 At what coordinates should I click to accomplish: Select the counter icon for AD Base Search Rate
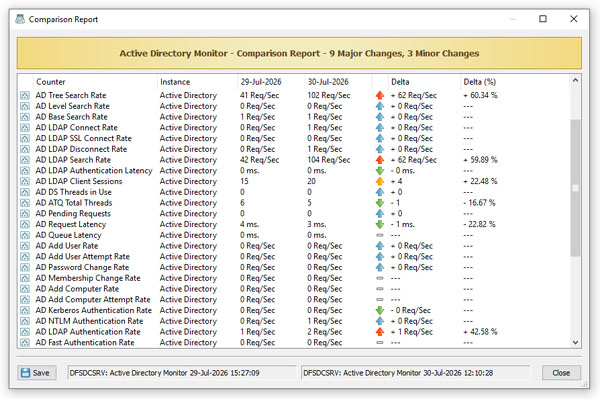pyautogui.click(x=25, y=117)
